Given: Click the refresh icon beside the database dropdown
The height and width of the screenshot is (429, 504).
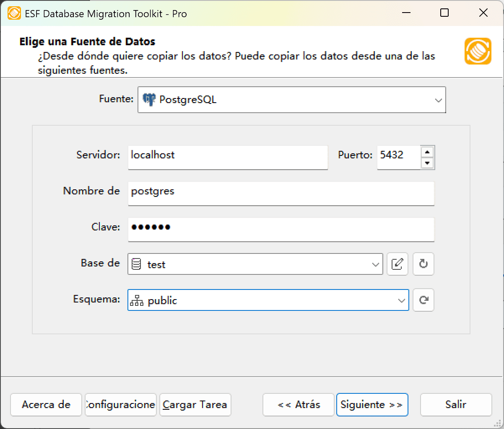Looking at the screenshot, I should point(423,264).
